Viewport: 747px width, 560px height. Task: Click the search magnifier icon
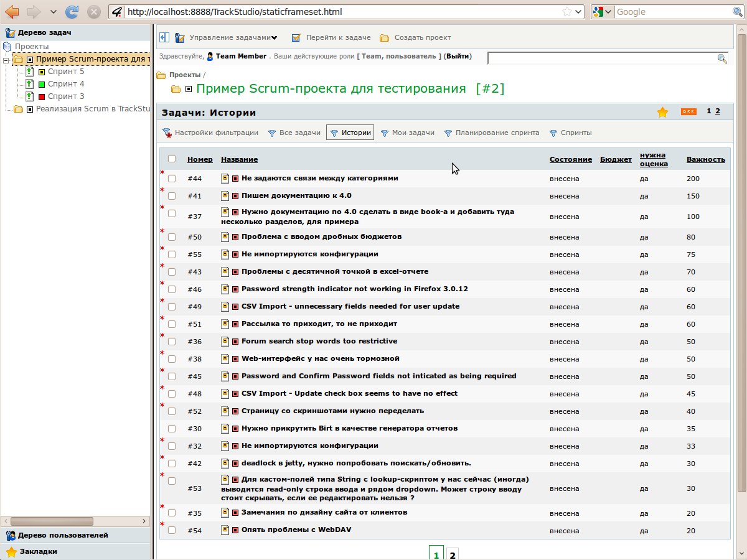722,58
